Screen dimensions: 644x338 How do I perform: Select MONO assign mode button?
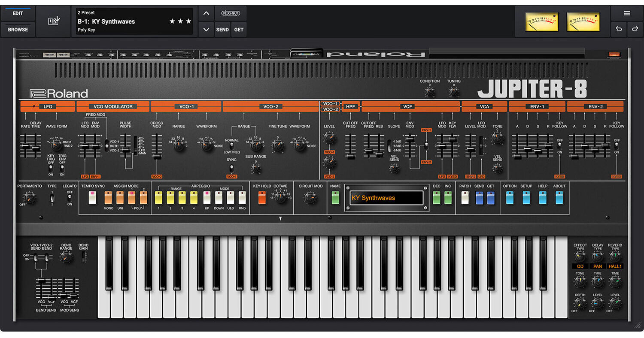[x=108, y=198]
